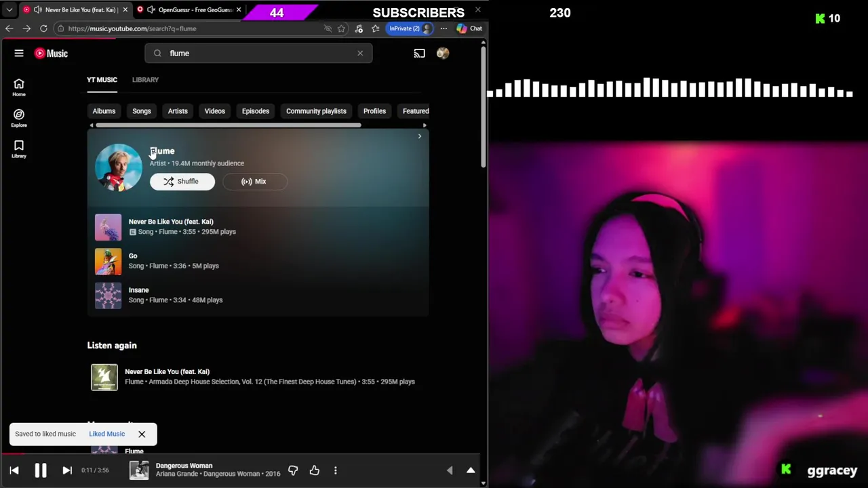Clear the flume search text
This screenshot has height=488, width=868.
pos(360,53)
